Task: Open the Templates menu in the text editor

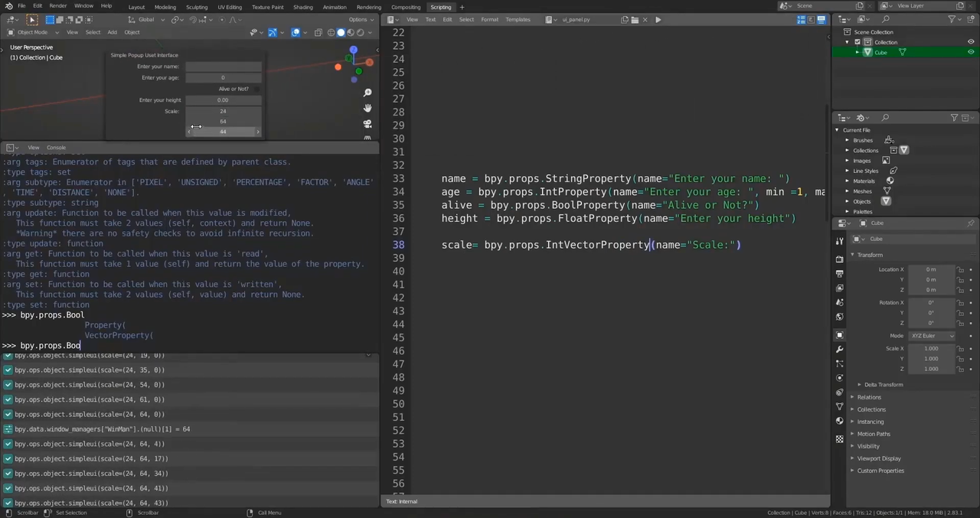Action: pos(518,20)
